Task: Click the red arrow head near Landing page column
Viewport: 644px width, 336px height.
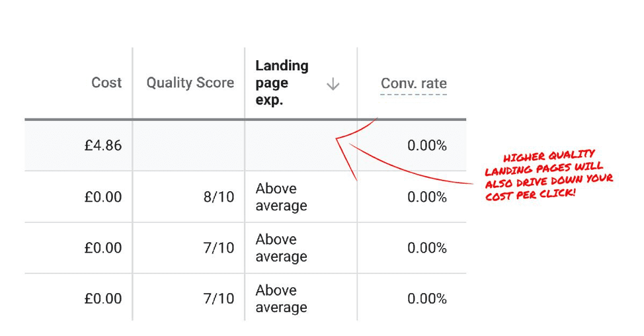Action: tap(343, 142)
